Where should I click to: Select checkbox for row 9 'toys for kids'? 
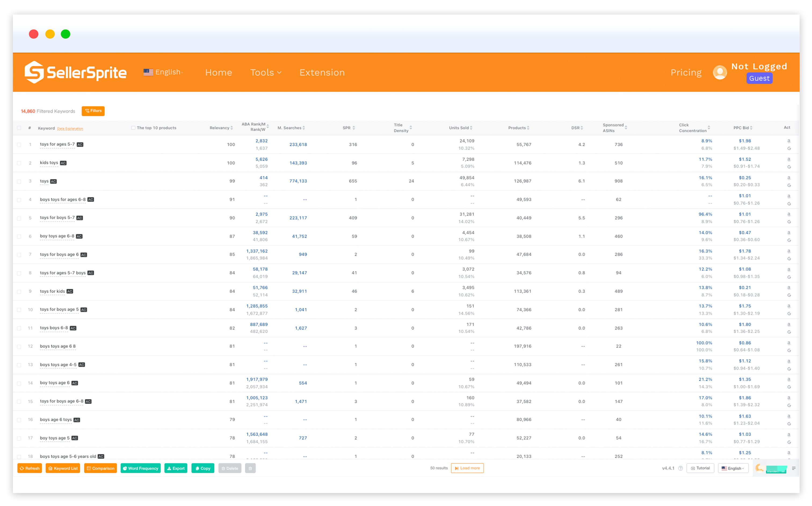19,292
